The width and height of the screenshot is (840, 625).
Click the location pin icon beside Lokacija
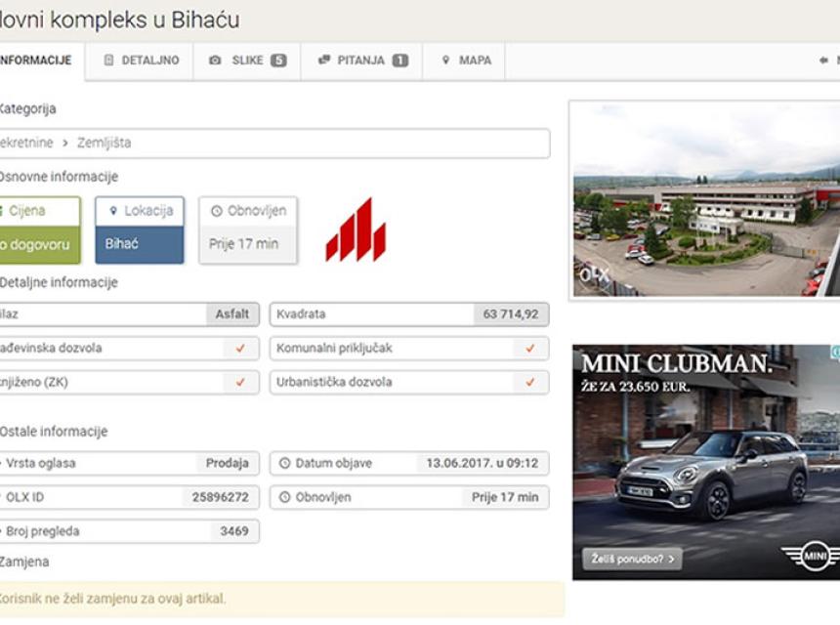(113, 211)
